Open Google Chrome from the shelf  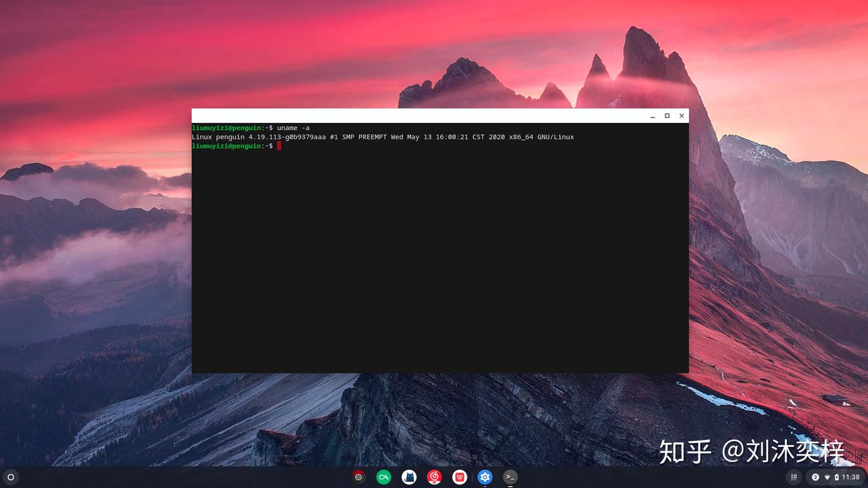pos(358,477)
